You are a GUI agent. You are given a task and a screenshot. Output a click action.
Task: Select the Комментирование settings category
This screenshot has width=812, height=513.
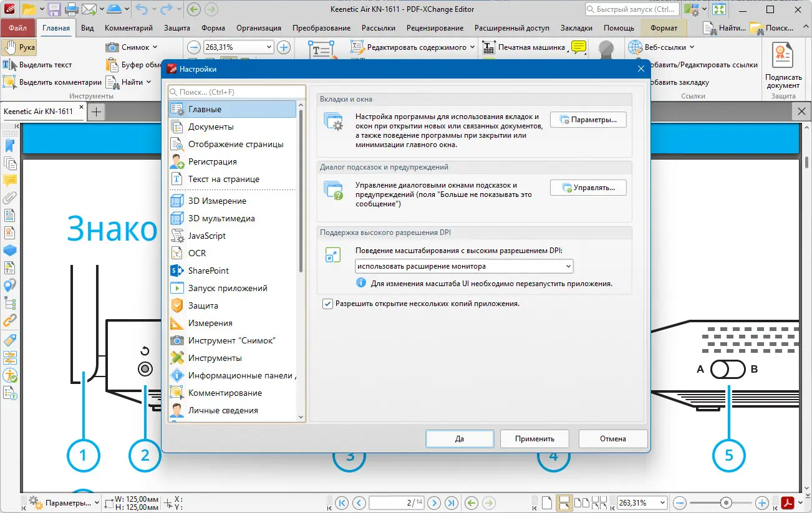coord(232,393)
